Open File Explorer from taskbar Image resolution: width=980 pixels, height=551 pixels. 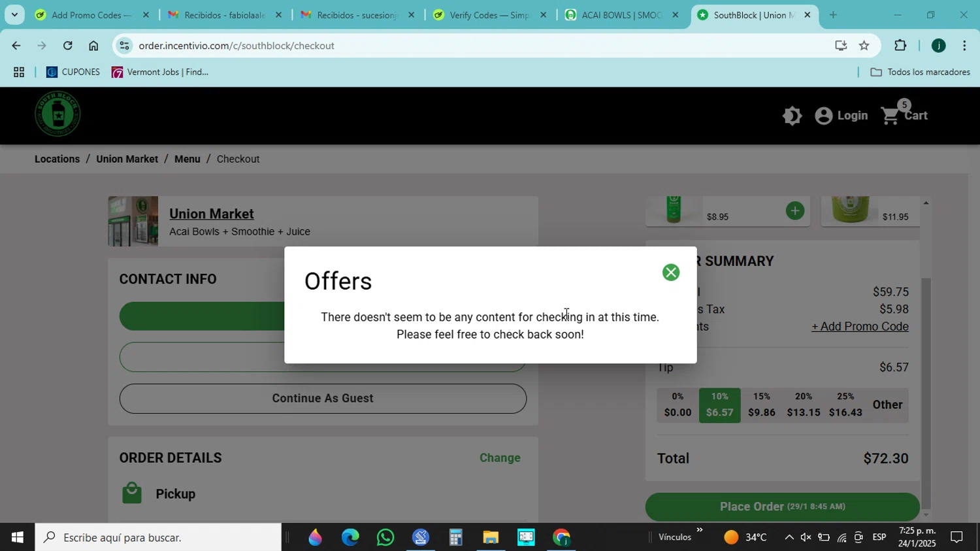491,537
